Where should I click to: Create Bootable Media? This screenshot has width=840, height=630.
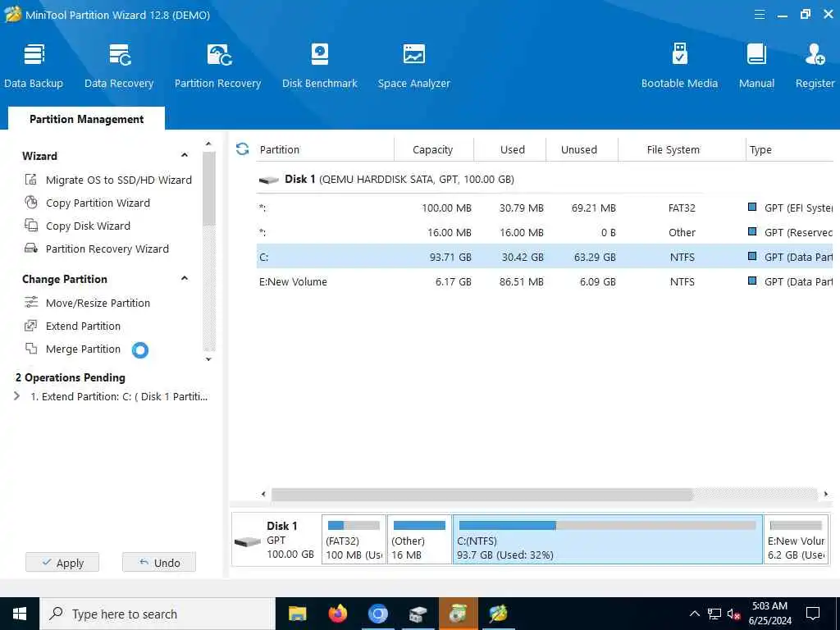pos(679,66)
